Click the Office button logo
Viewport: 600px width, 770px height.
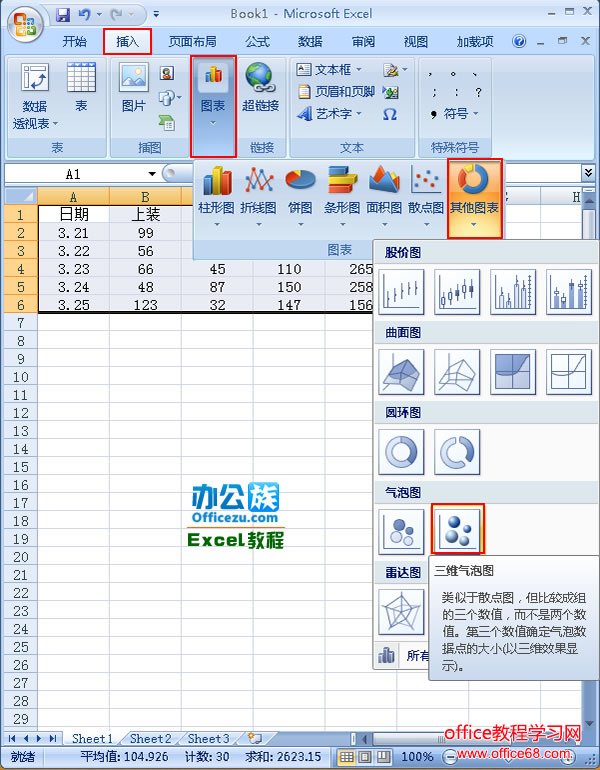click(24, 23)
